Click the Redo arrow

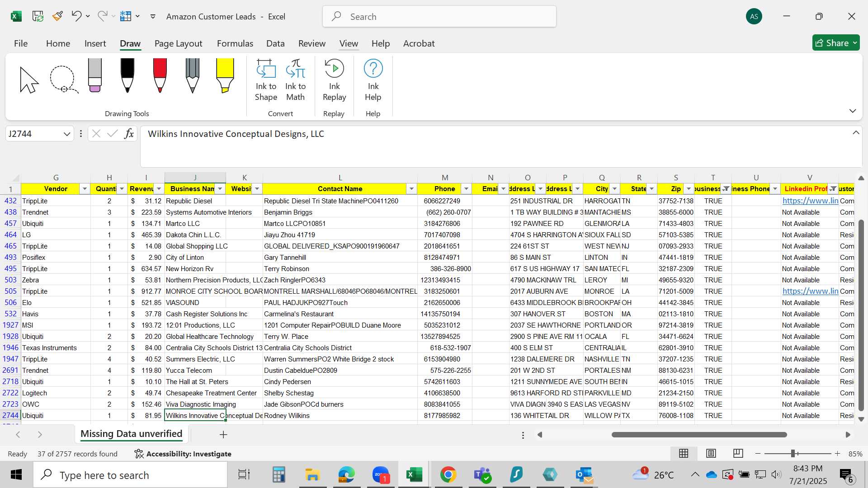103,16
